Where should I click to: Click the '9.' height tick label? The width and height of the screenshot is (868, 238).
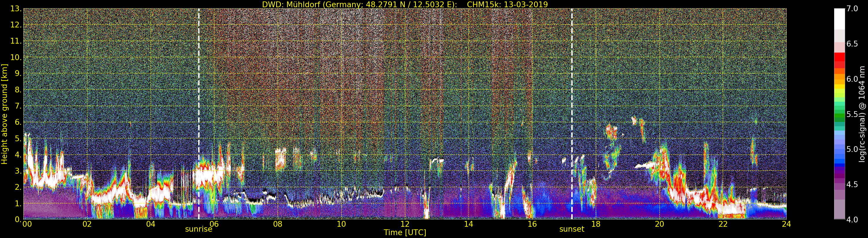tap(18, 73)
